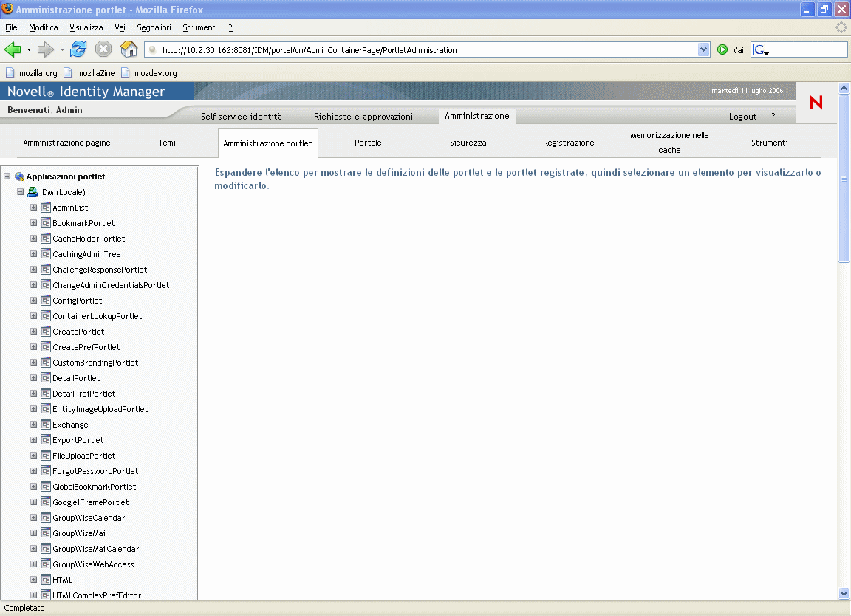851x616 pixels.
Task: Open the Registrazione tab
Action: pyautogui.click(x=569, y=143)
